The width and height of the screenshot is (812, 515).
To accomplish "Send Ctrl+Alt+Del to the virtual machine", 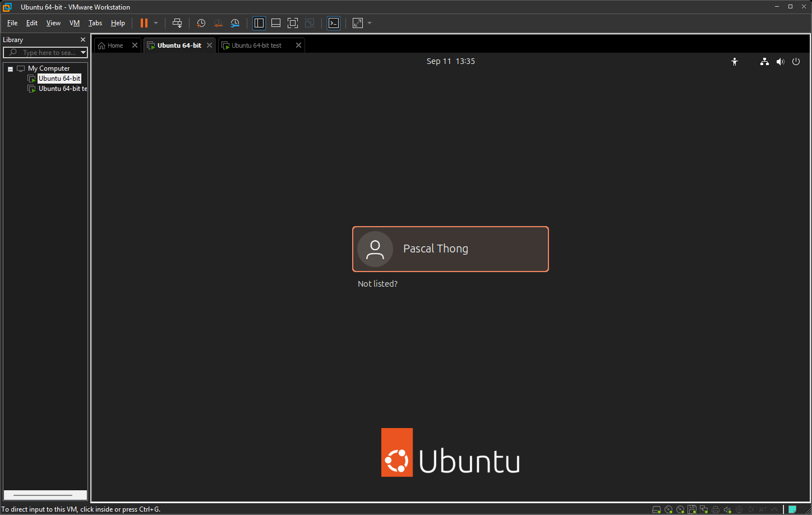I will [177, 23].
